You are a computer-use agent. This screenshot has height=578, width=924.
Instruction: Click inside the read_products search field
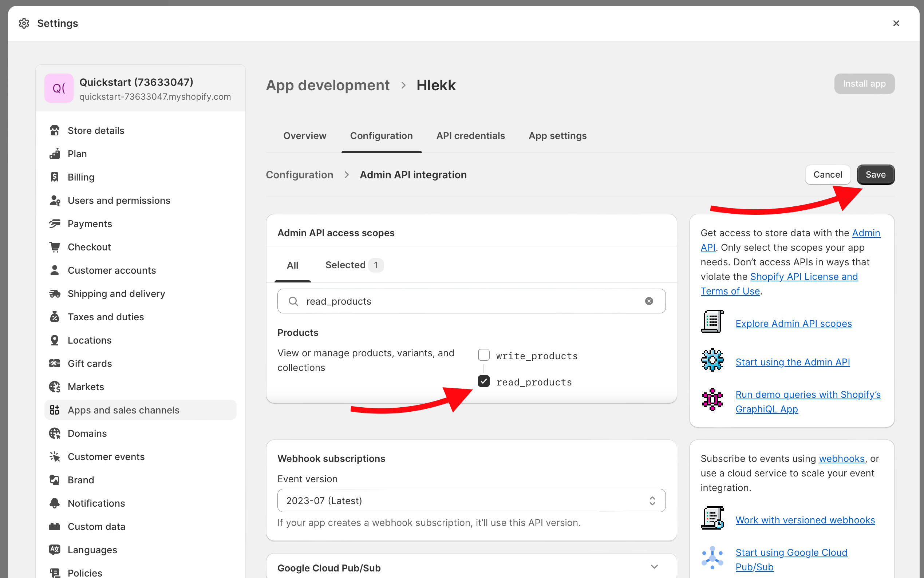pos(471,301)
